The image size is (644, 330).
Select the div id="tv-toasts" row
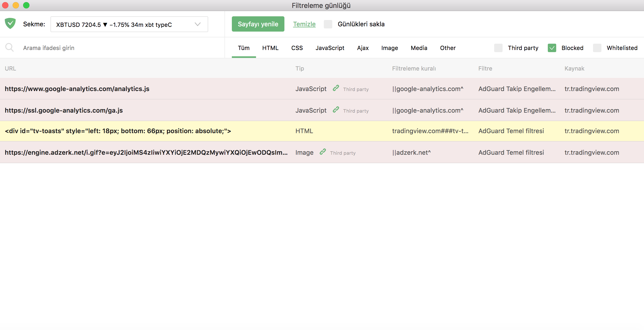322,131
